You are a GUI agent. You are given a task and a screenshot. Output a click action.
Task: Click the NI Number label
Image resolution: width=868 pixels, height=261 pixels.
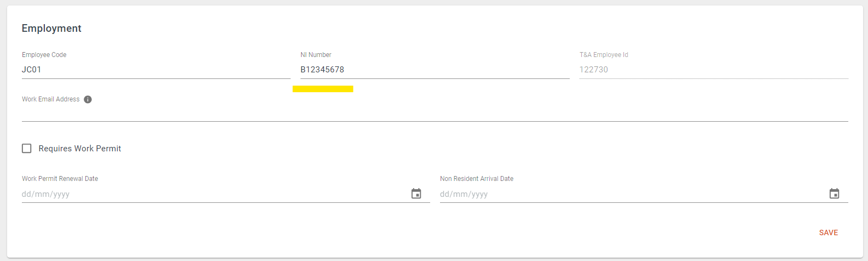[x=316, y=55]
